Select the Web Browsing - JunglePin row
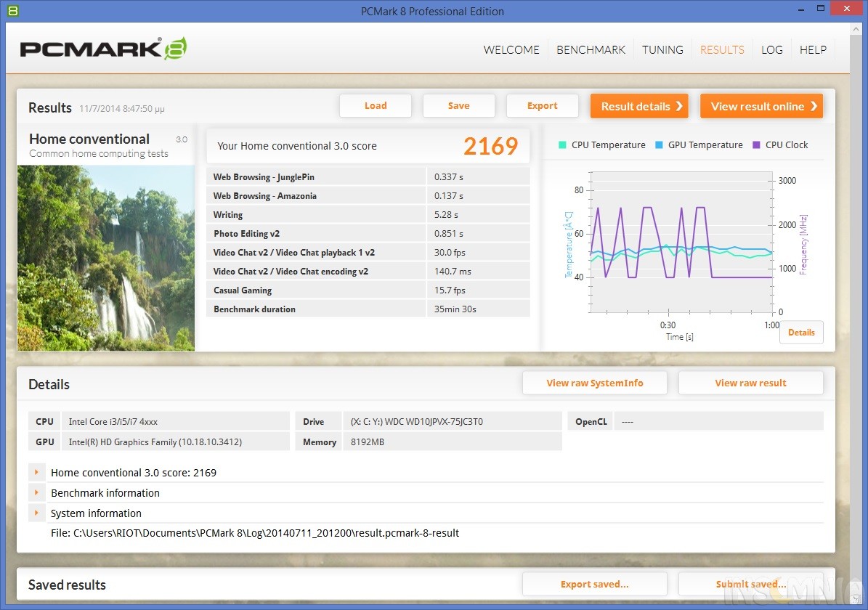Image resolution: width=868 pixels, height=610 pixels. (368, 176)
